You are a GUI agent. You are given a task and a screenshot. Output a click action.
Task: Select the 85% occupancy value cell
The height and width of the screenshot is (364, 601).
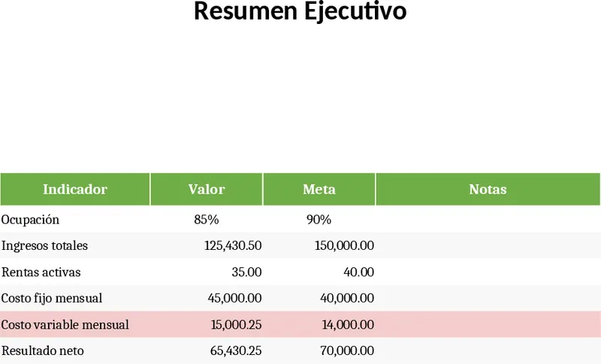click(206, 220)
